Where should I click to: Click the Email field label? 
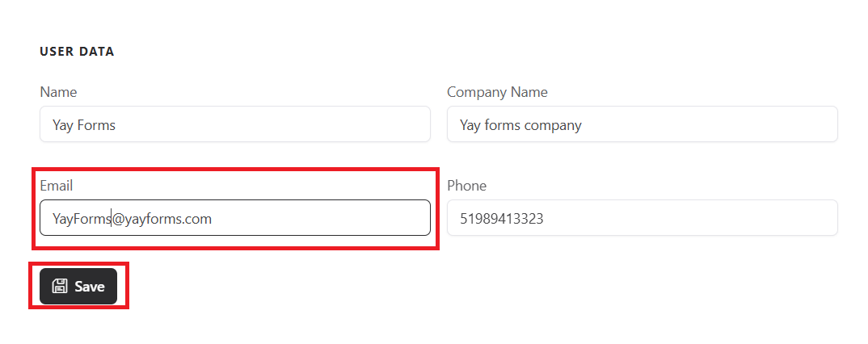click(x=57, y=186)
